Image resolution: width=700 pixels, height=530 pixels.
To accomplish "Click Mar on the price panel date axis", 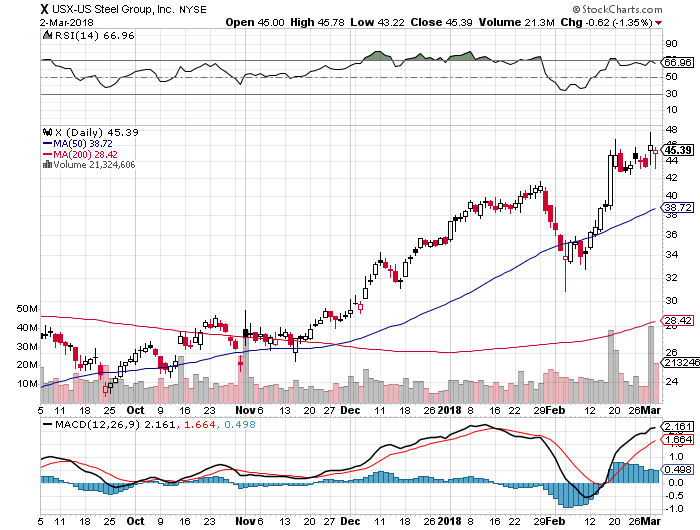I will click(651, 410).
